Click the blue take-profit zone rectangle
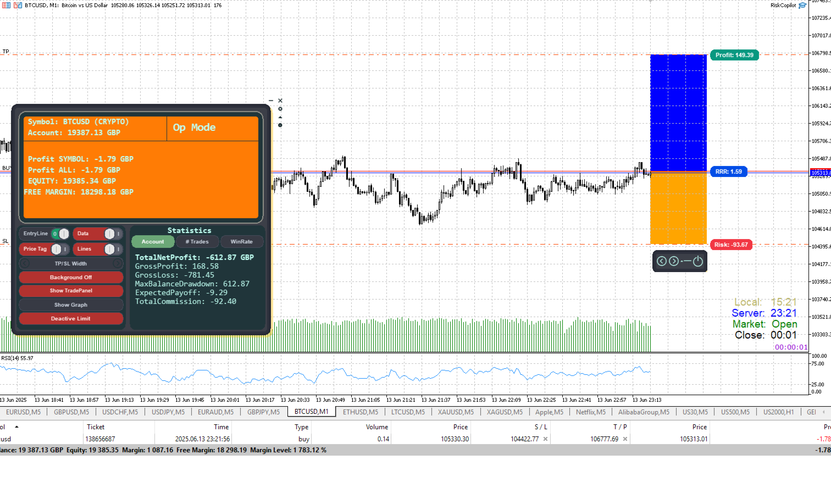Viewport: 831px width, 504px height. (678, 113)
